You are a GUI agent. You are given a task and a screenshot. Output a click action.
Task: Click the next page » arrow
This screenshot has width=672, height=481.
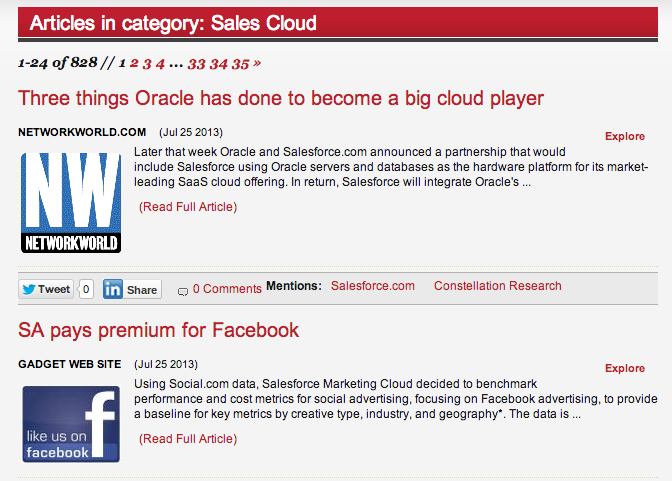[257, 63]
